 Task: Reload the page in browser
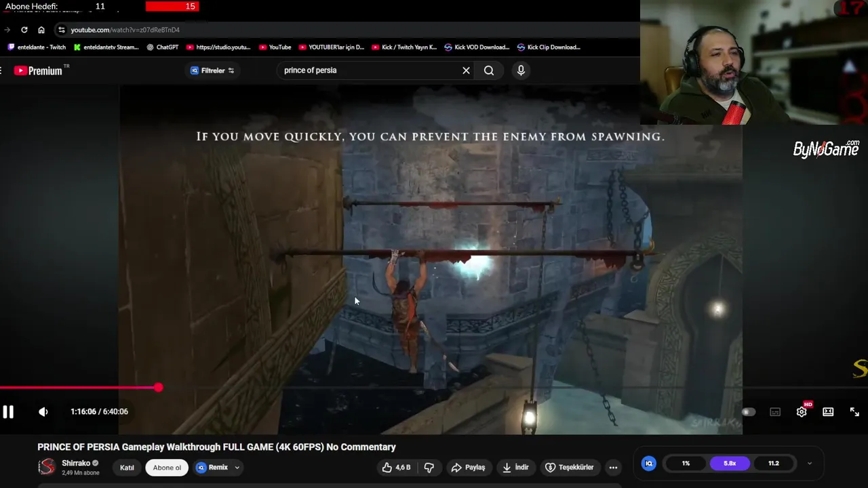24,30
